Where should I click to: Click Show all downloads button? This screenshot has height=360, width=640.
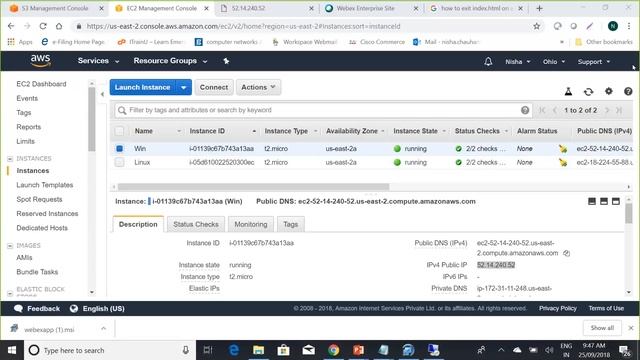click(x=602, y=328)
